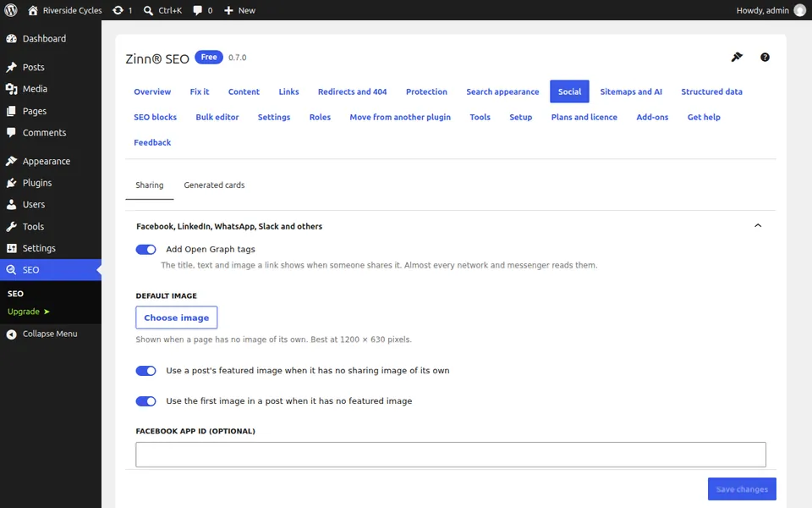This screenshot has width=812, height=508.
Task: Collapse the Facebook, LinkedIn section chevron
Action: 758,225
